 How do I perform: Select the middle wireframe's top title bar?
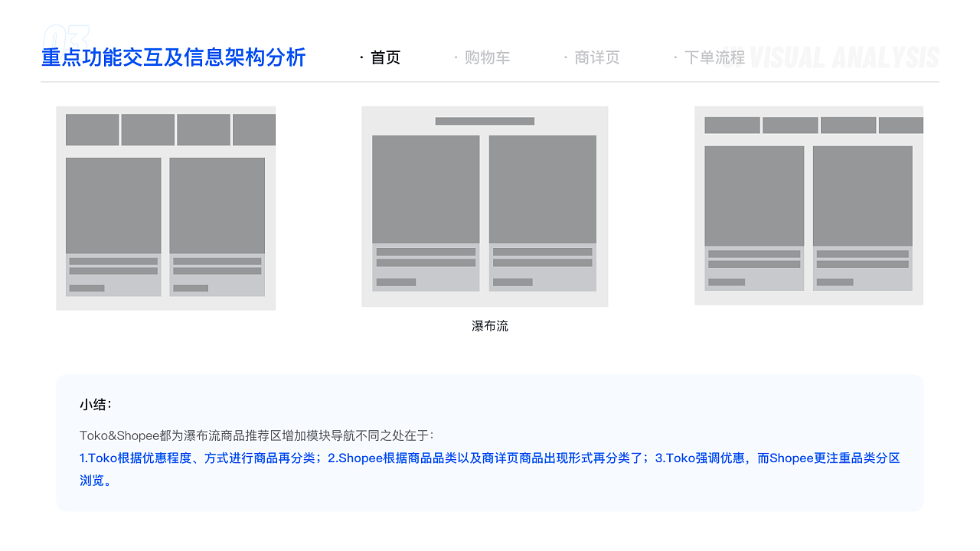click(485, 121)
